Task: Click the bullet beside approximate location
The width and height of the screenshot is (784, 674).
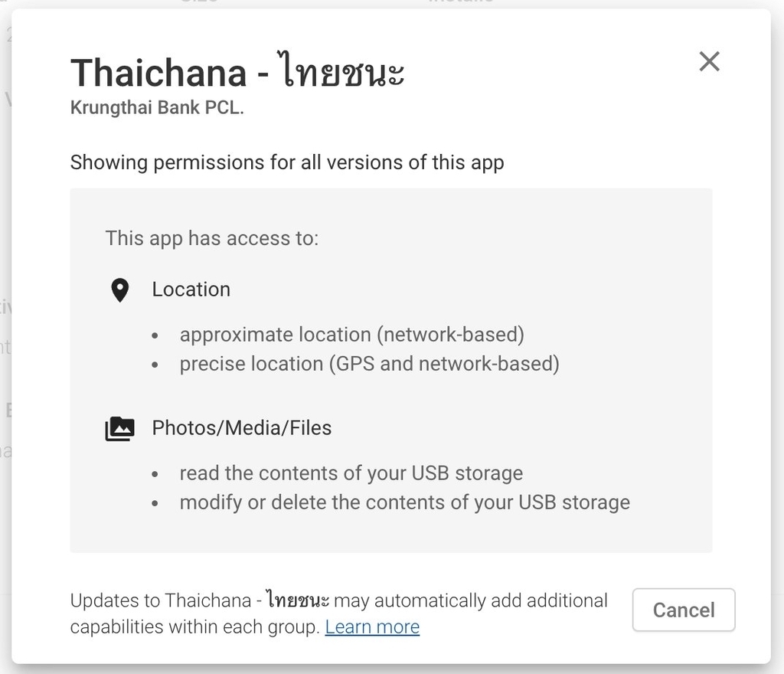Action: coord(155,336)
